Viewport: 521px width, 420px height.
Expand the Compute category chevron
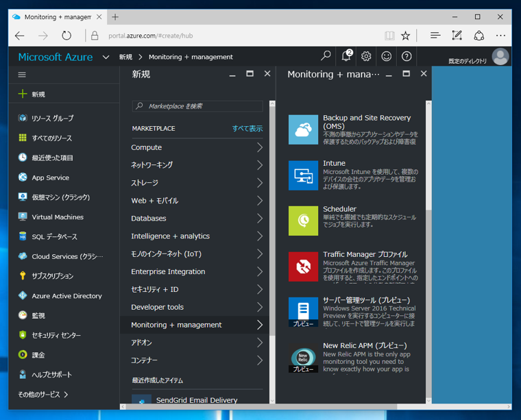click(x=260, y=147)
